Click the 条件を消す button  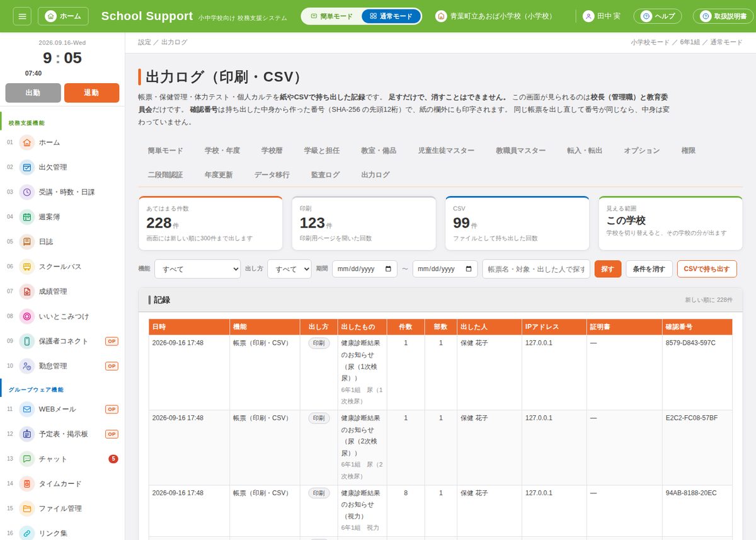pos(649,269)
